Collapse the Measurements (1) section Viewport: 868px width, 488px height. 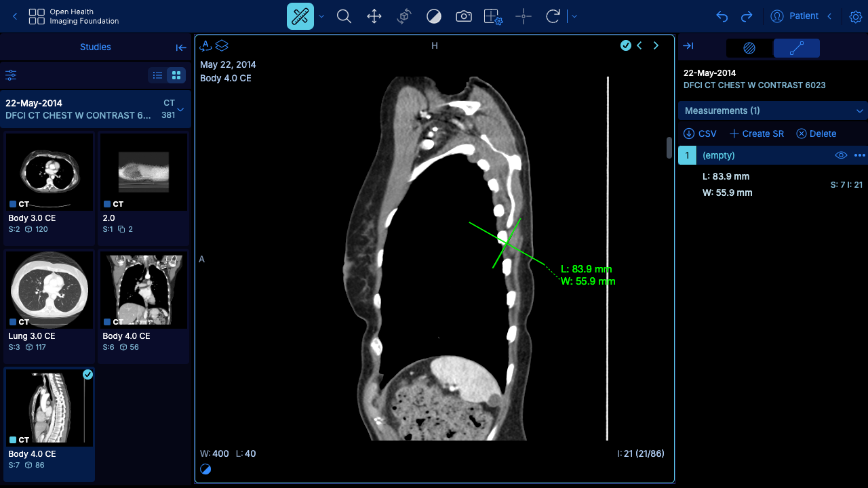click(x=860, y=110)
